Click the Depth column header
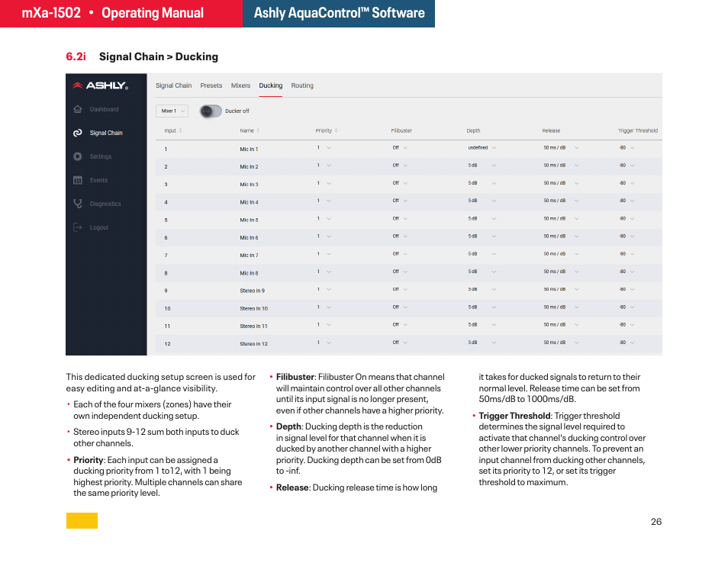Image resolution: width=728 pixels, height=563 pixels. tap(474, 130)
